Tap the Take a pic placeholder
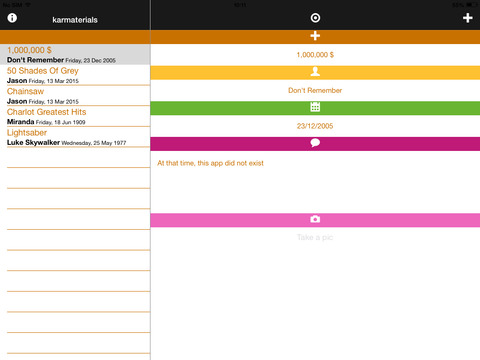This screenshot has height=360, width=480. pos(315,237)
